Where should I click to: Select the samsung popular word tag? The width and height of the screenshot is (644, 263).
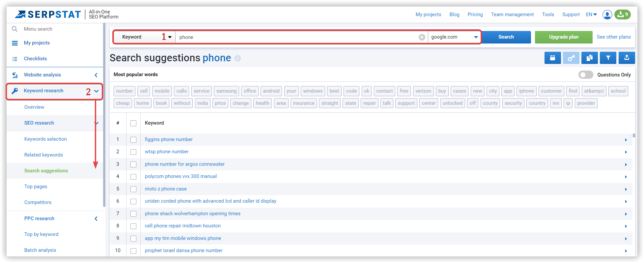[x=226, y=91]
